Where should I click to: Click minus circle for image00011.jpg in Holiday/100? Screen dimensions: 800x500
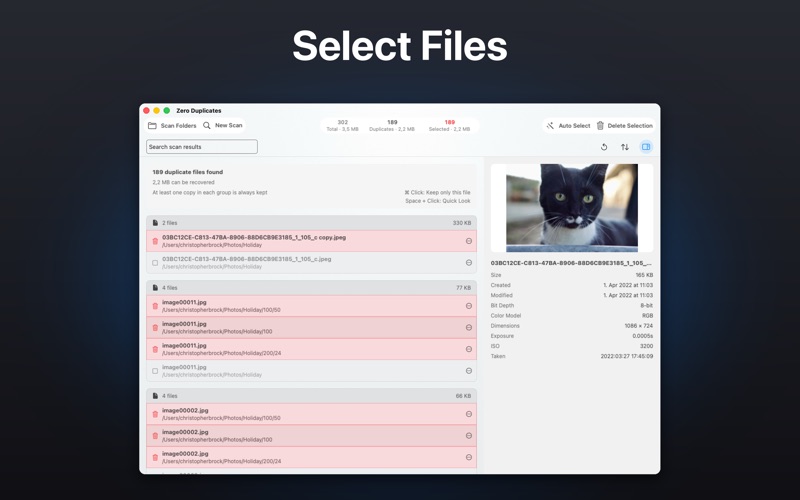pos(468,328)
